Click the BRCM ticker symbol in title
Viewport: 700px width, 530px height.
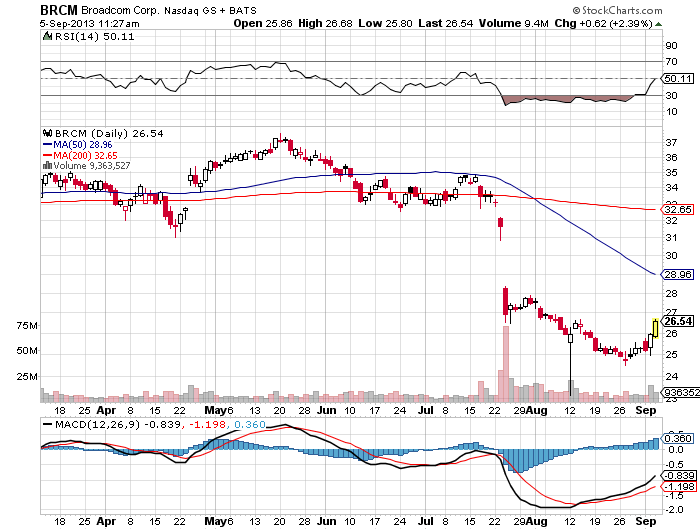click(x=58, y=10)
